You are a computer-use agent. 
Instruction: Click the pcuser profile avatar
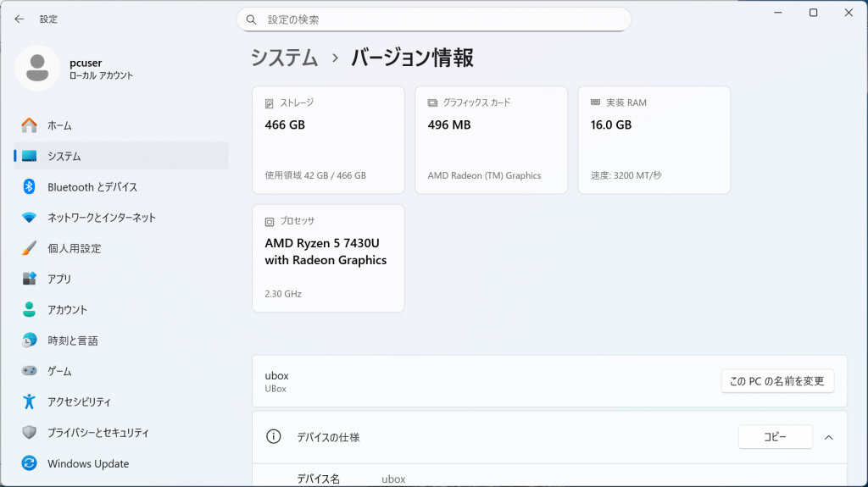click(36, 68)
